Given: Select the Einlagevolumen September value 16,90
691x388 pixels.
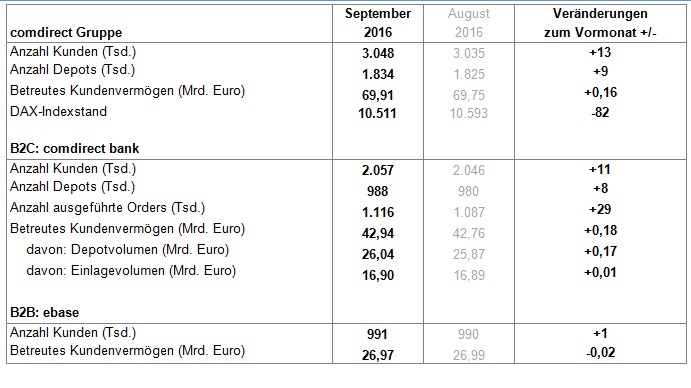Looking at the screenshot, I should [x=378, y=275].
